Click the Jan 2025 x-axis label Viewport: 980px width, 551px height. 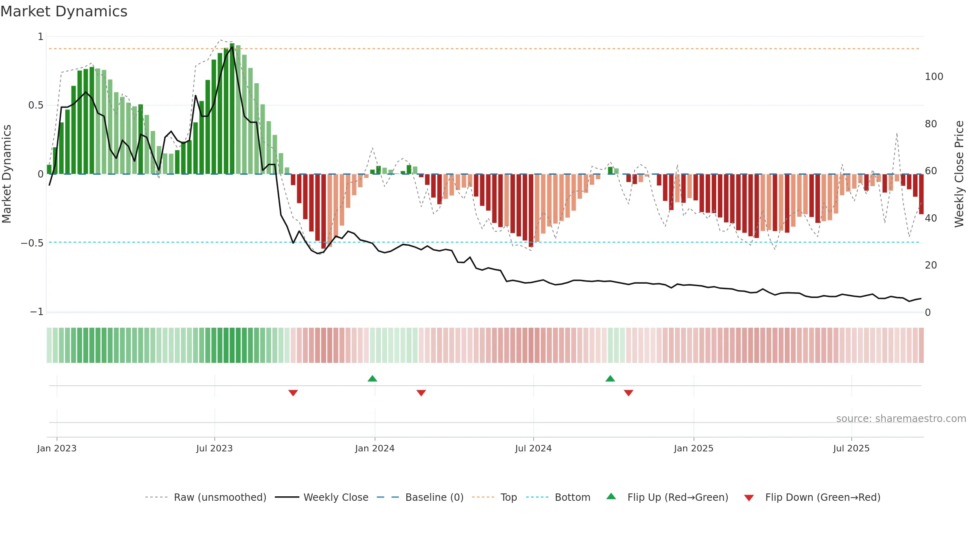click(x=694, y=448)
